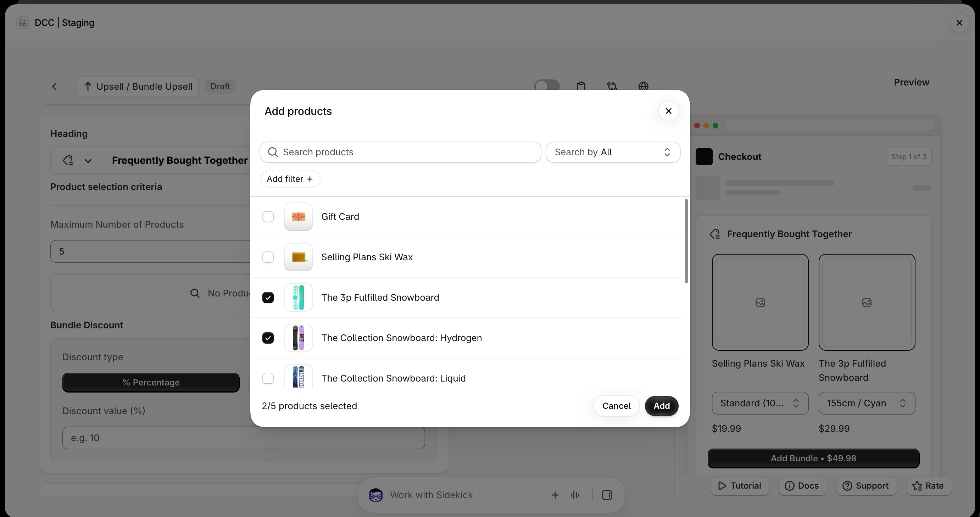Click the magnifier icon in Search products
Viewport: 980px width, 517px height.
click(x=273, y=152)
